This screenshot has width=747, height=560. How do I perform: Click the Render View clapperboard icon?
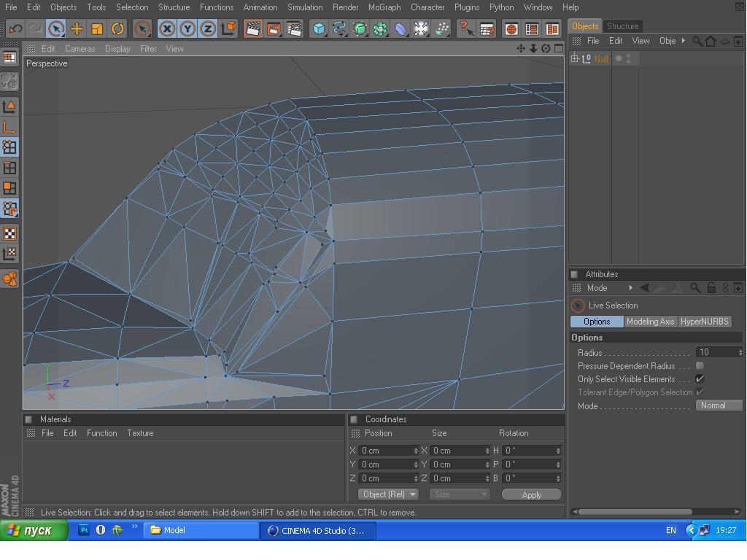pyautogui.click(x=253, y=29)
